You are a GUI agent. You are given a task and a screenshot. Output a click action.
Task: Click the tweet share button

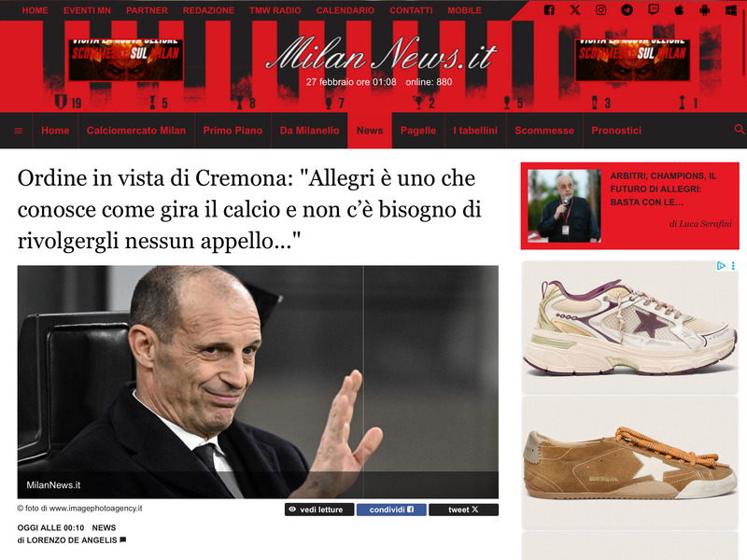click(x=463, y=510)
